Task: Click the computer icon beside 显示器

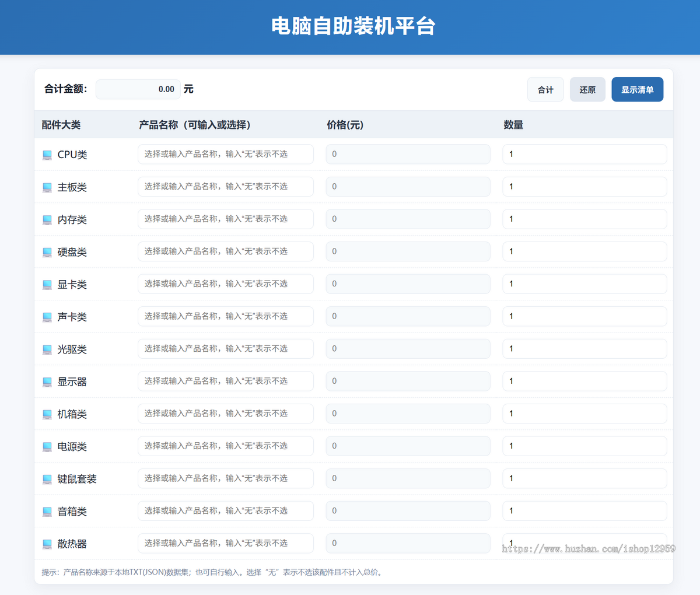Action: click(x=47, y=382)
